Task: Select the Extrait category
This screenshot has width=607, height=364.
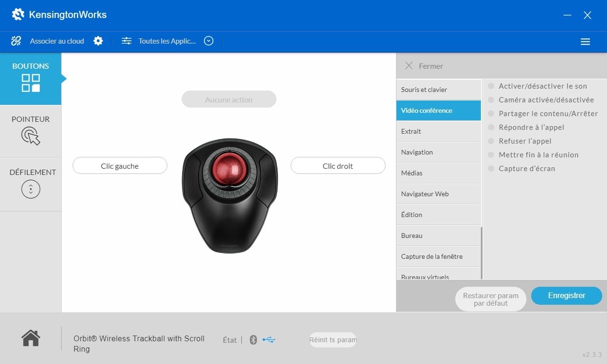Action: [439, 131]
